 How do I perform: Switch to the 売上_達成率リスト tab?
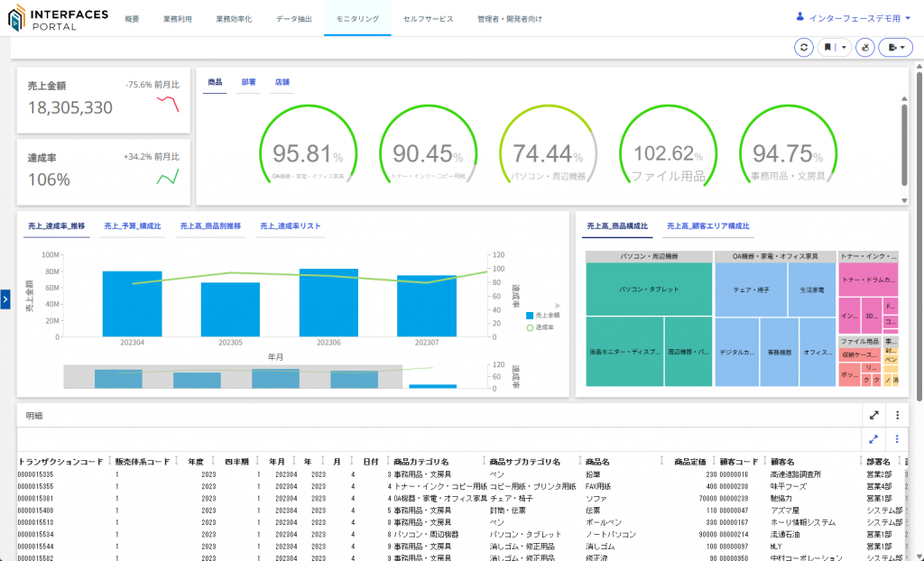(x=291, y=226)
